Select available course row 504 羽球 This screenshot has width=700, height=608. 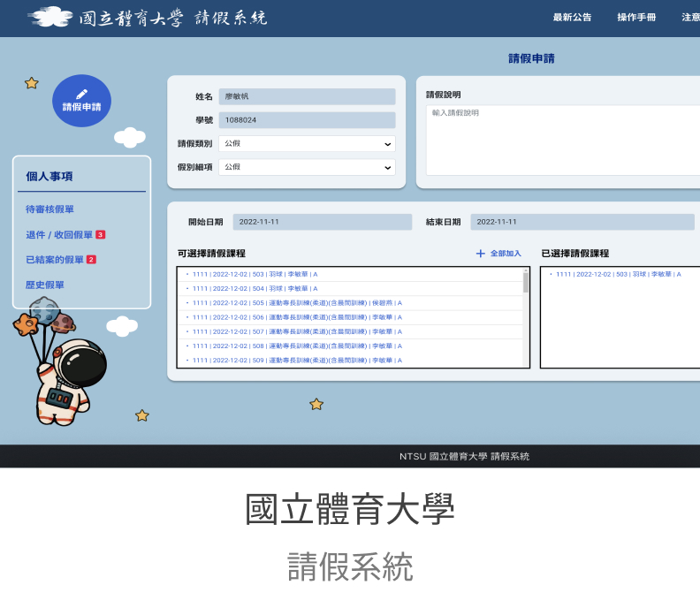click(350, 288)
